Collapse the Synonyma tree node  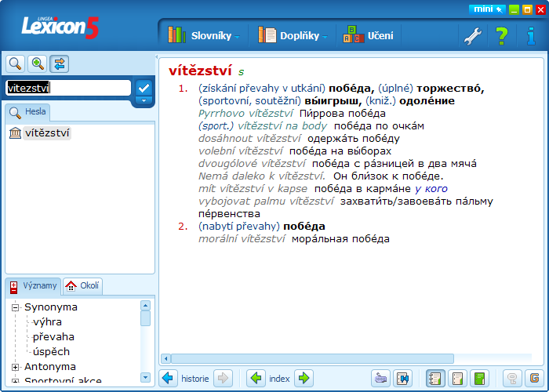coord(15,307)
